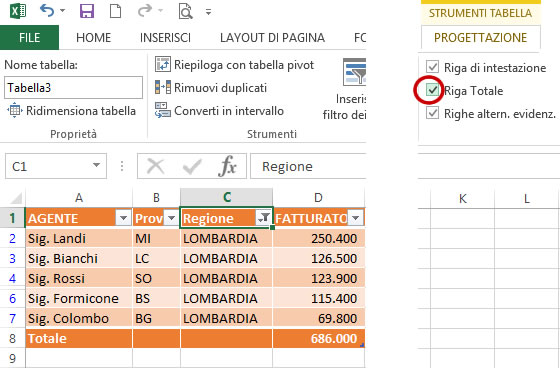Click Converti in intervallo button
Viewport: 560px width, 368px height.
[x=219, y=111]
